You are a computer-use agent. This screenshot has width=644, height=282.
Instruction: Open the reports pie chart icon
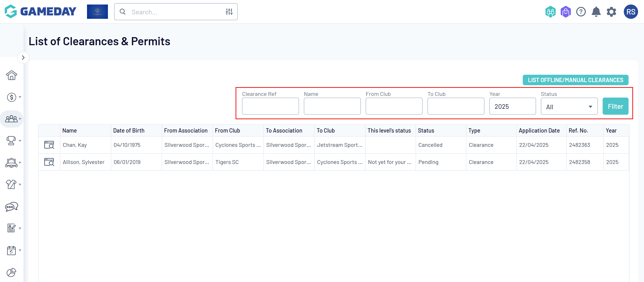point(11,272)
